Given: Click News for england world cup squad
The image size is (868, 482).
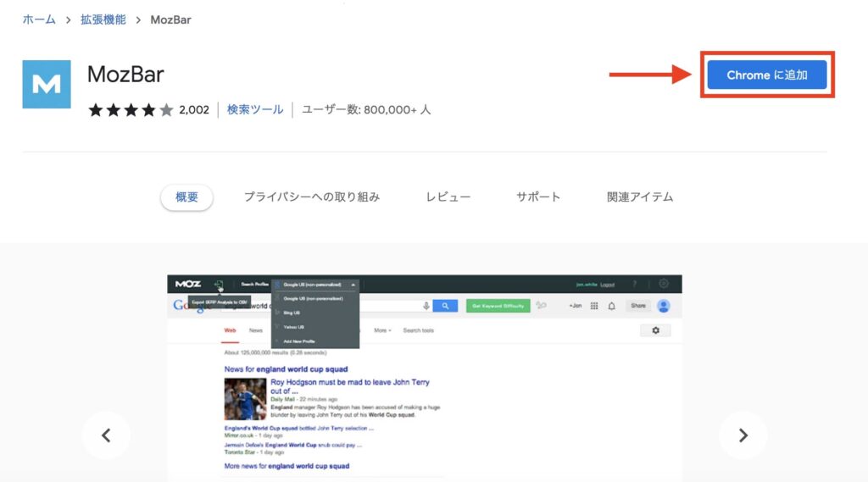Looking at the screenshot, I should [286, 369].
